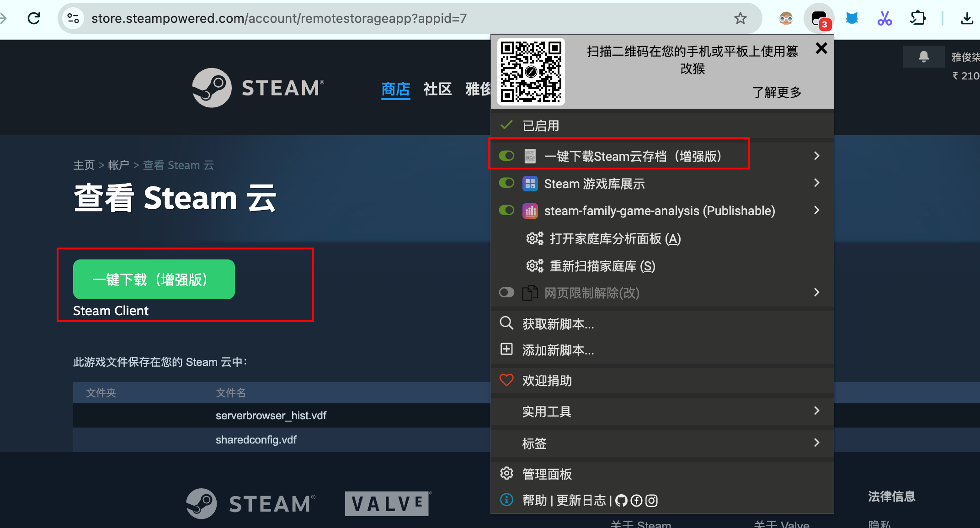Click the Steam 游戏库展示 script icon

click(x=530, y=184)
